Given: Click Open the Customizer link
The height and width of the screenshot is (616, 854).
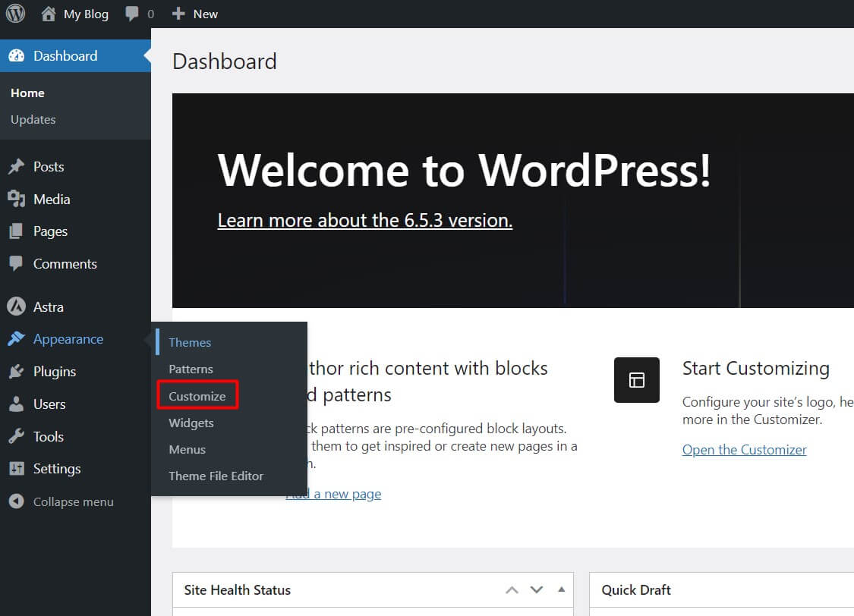Looking at the screenshot, I should pos(744,450).
